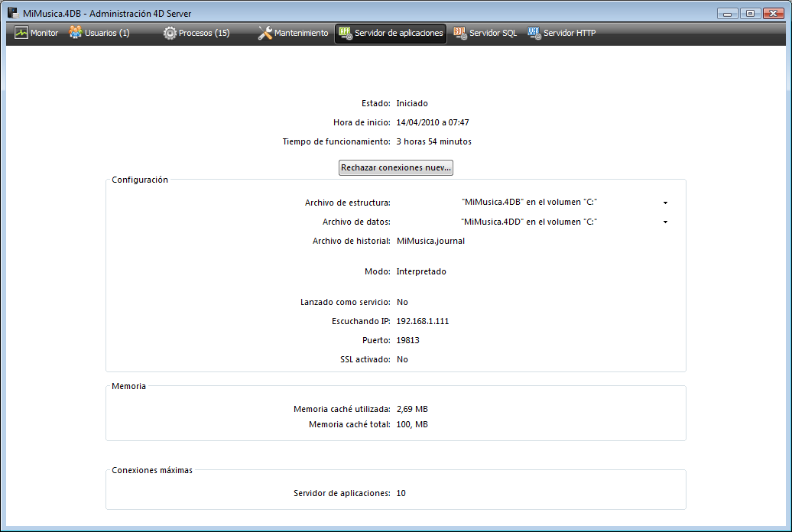
Task: Click the MiMusica.journal value
Action: click(x=430, y=241)
